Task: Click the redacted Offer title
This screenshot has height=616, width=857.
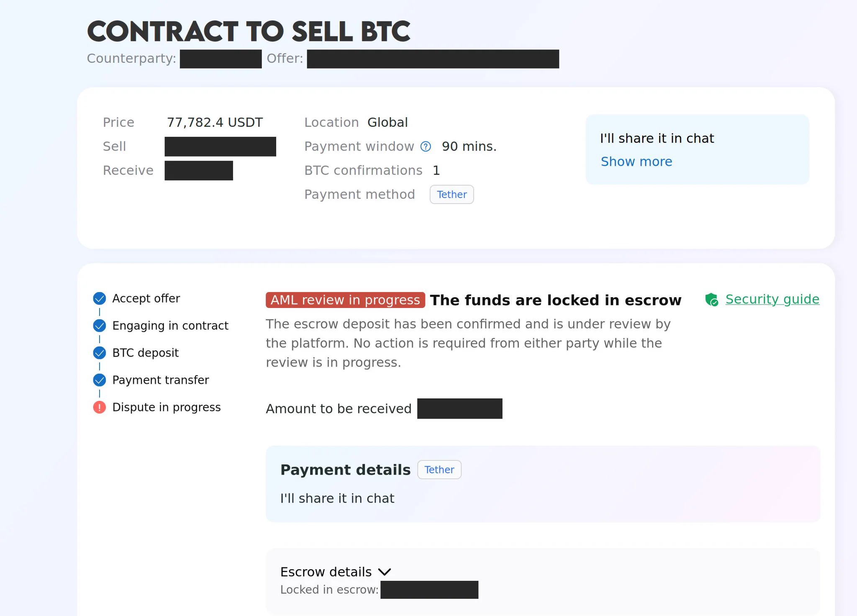Action: coord(433,59)
